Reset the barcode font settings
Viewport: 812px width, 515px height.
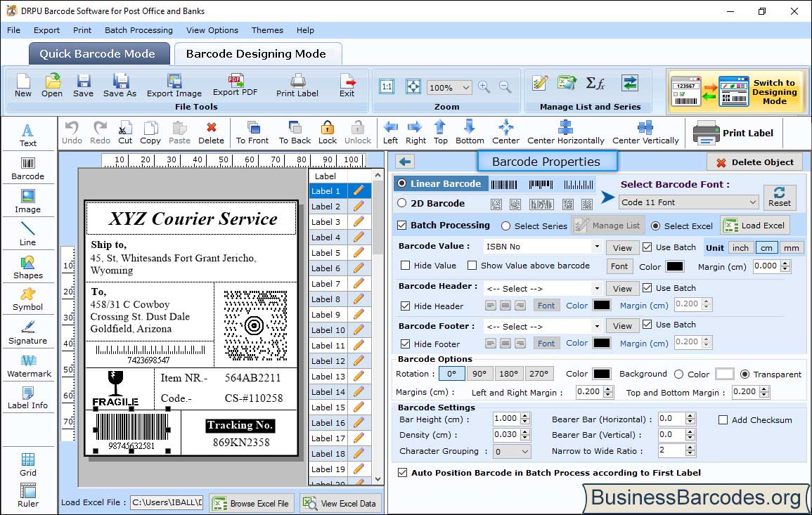pyautogui.click(x=780, y=197)
